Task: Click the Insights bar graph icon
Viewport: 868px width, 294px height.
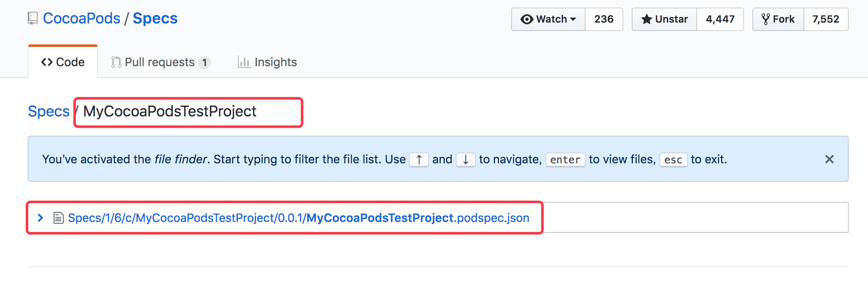Action: (x=244, y=62)
